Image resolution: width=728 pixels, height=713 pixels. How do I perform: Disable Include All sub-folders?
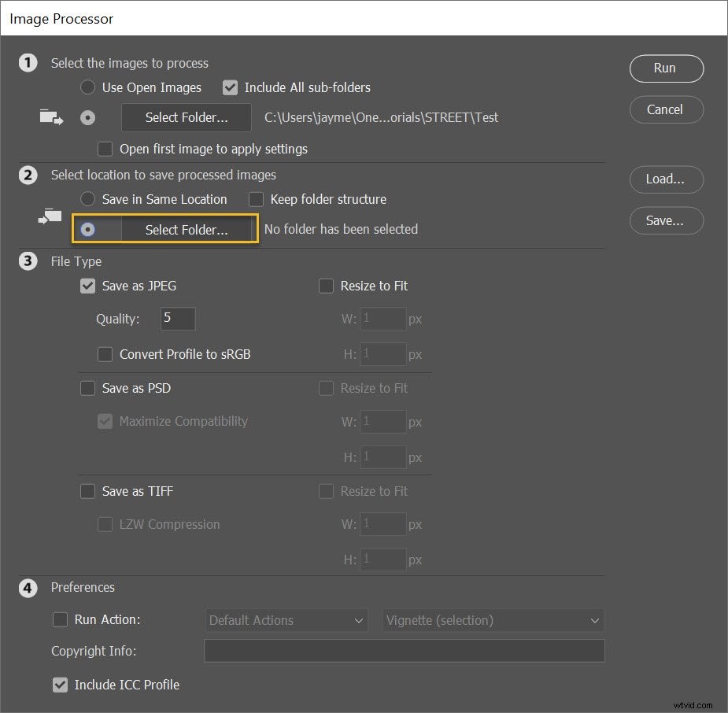coord(230,87)
